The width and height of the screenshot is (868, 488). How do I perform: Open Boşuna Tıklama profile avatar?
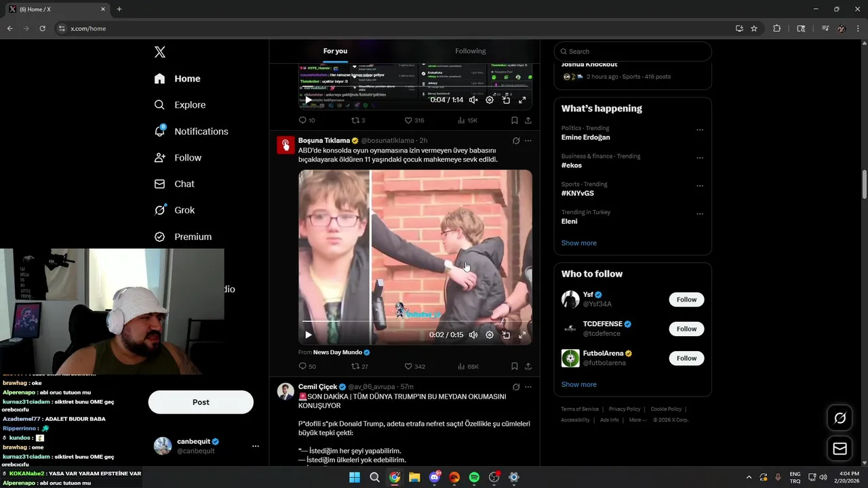[x=285, y=145]
